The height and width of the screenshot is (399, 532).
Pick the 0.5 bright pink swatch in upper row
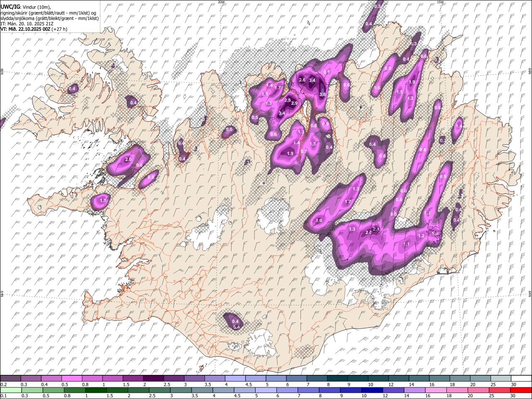(x=71, y=379)
